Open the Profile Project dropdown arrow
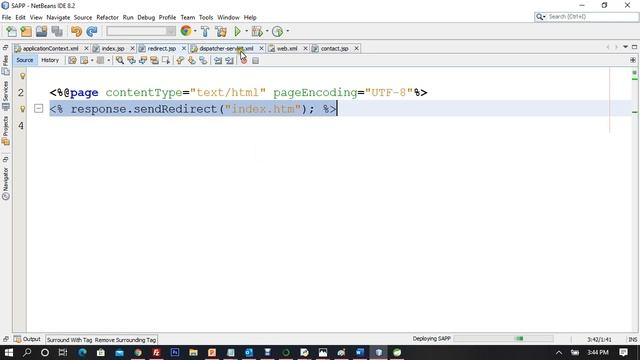This screenshot has height=360, width=640. [x=287, y=31]
